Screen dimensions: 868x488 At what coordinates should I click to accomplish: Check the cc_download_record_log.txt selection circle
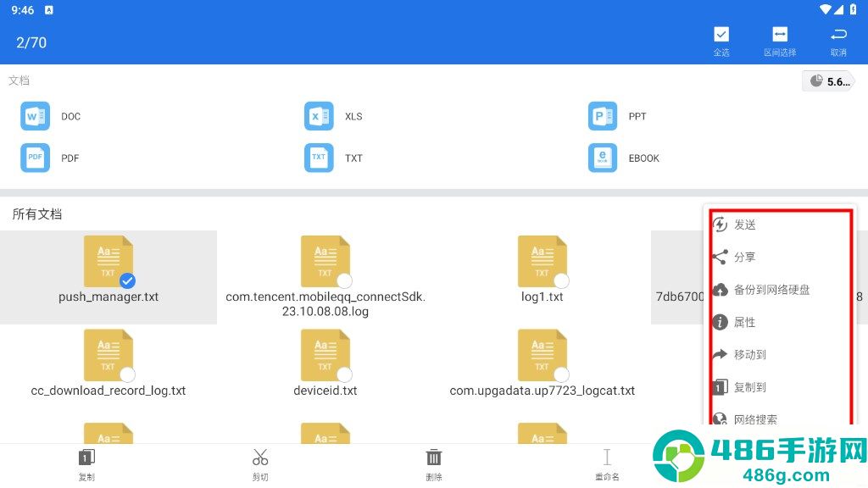127,374
